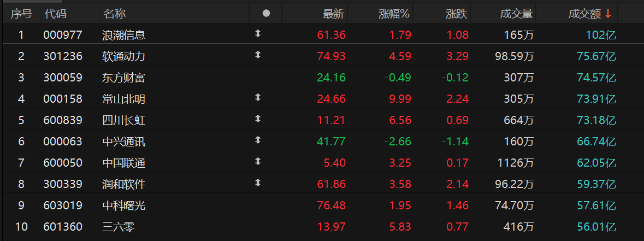Click latest price 61.36
The width and height of the screenshot is (644, 241).
[x=332, y=36]
